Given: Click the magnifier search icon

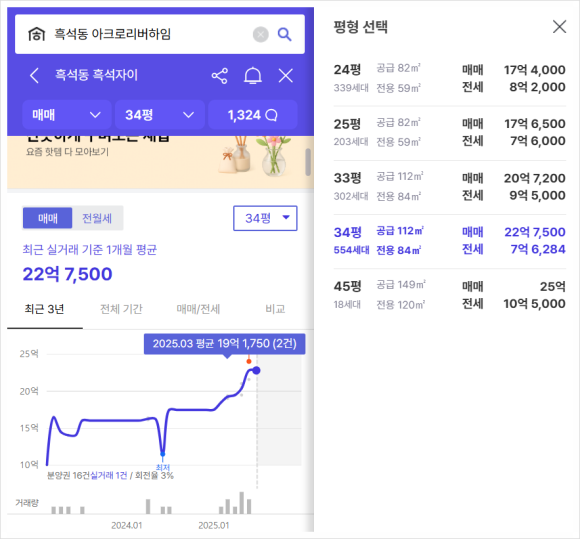Looking at the screenshot, I should click(284, 34).
